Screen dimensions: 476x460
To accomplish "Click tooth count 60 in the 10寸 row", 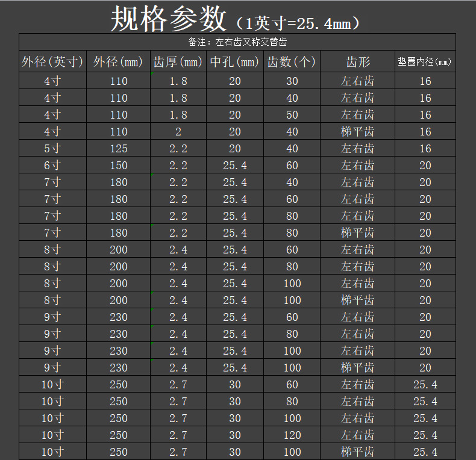I will click(292, 385).
